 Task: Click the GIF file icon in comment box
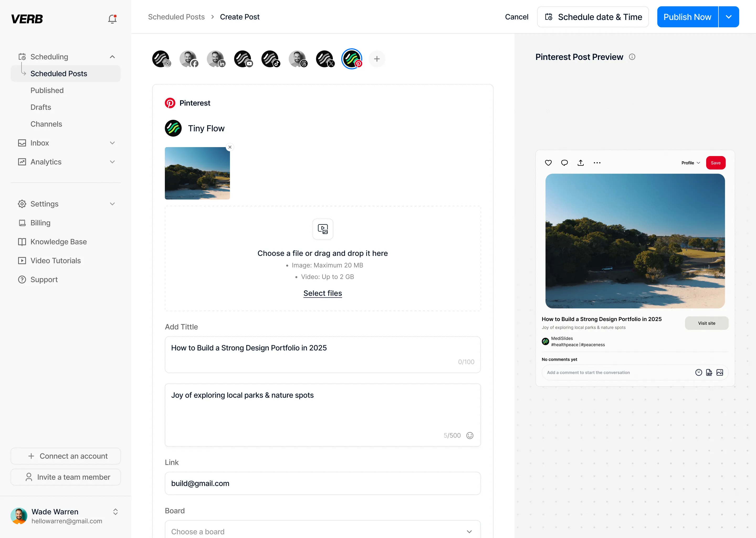pos(709,372)
